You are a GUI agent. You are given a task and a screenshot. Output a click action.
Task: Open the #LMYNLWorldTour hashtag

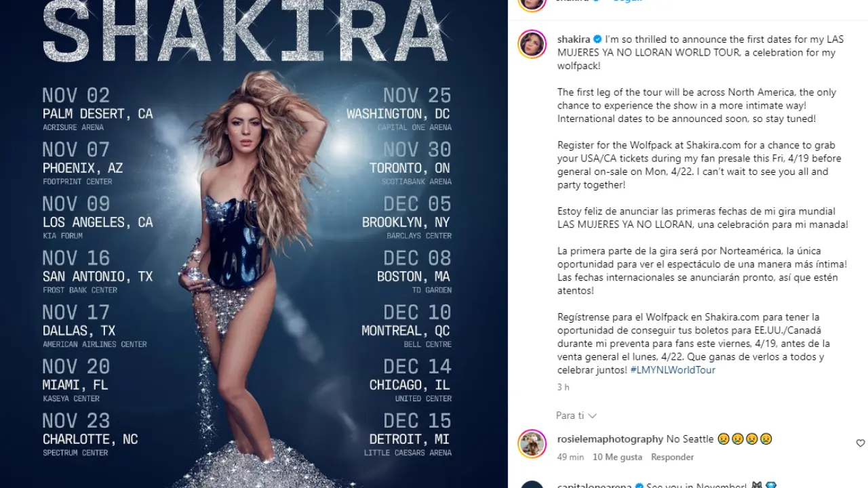[x=673, y=370]
